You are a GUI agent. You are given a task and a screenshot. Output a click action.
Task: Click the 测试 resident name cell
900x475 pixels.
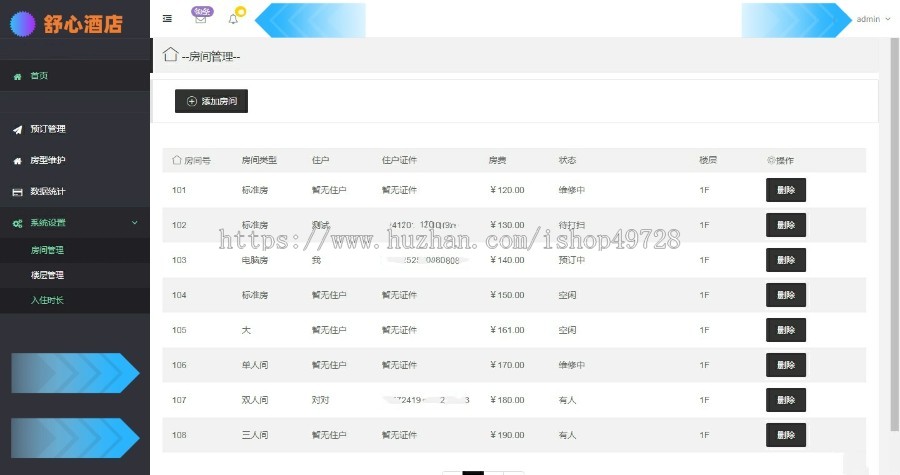pos(320,225)
